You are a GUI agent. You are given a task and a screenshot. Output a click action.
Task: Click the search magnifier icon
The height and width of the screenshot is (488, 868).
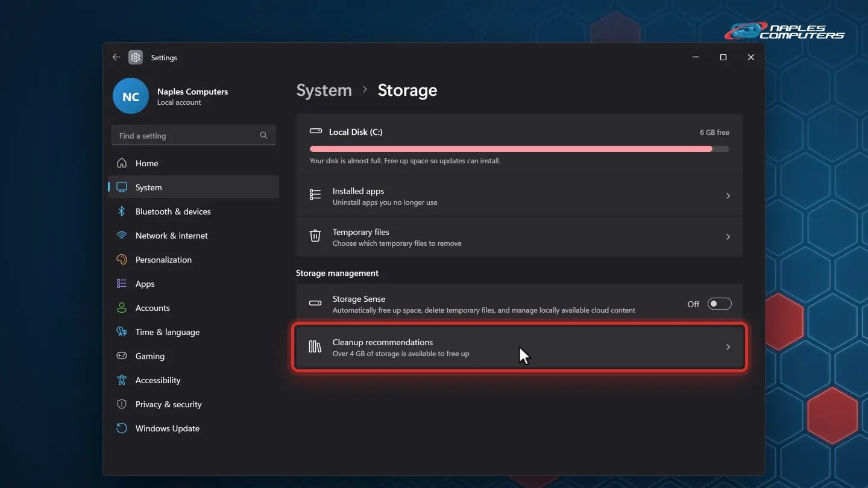point(263,136)
